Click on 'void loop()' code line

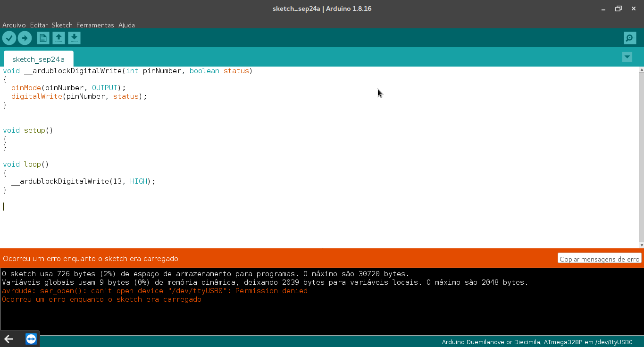pyautogui.click(x=26, y=164)
